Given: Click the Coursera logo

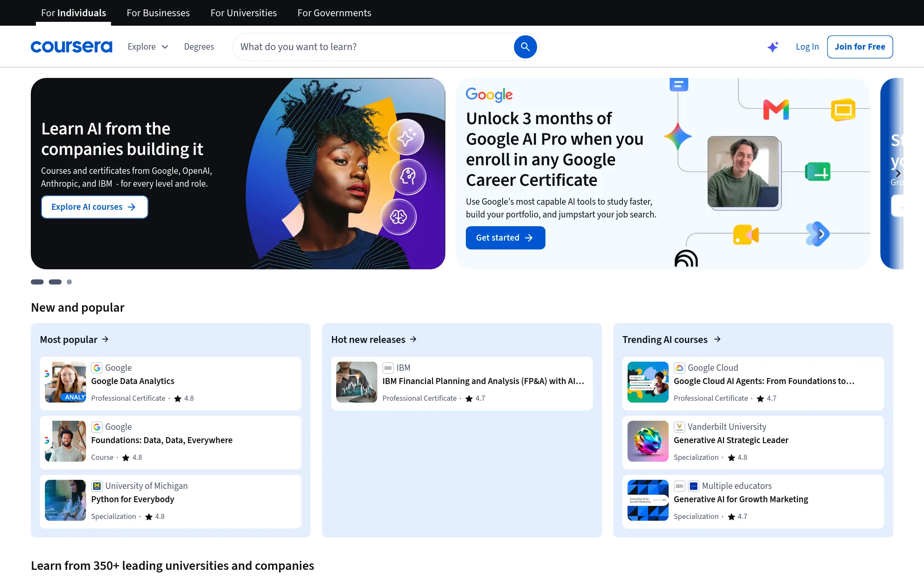Looking at the screenshot, I should [71, 47].
